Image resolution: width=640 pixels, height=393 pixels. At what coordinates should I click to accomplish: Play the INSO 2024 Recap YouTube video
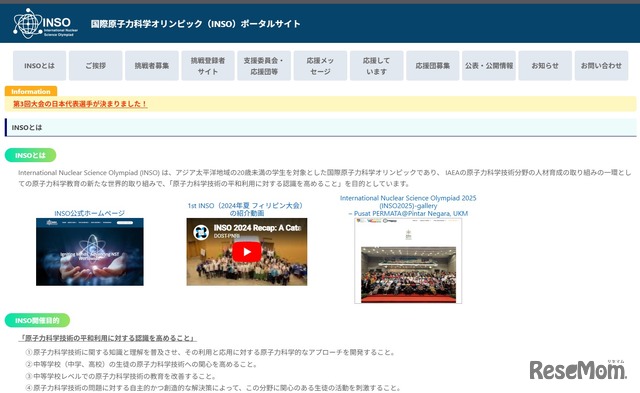[247, 252]
